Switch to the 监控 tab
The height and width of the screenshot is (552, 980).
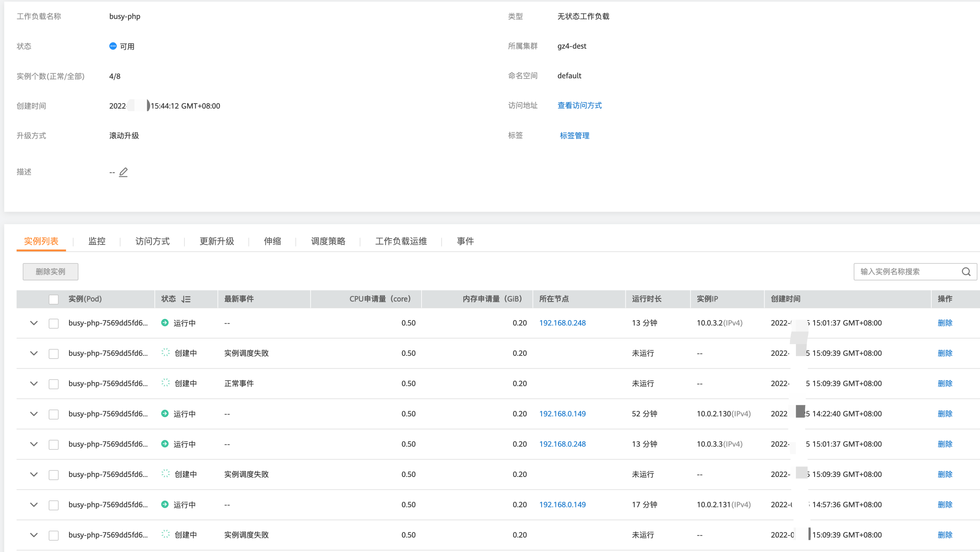click(x=97, y=241)
